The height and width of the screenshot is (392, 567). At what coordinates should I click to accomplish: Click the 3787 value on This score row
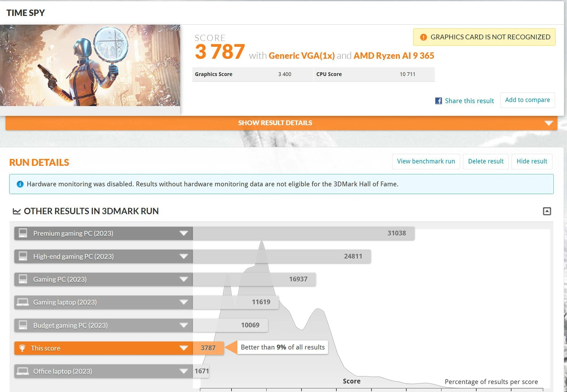(x=208, y=348)
